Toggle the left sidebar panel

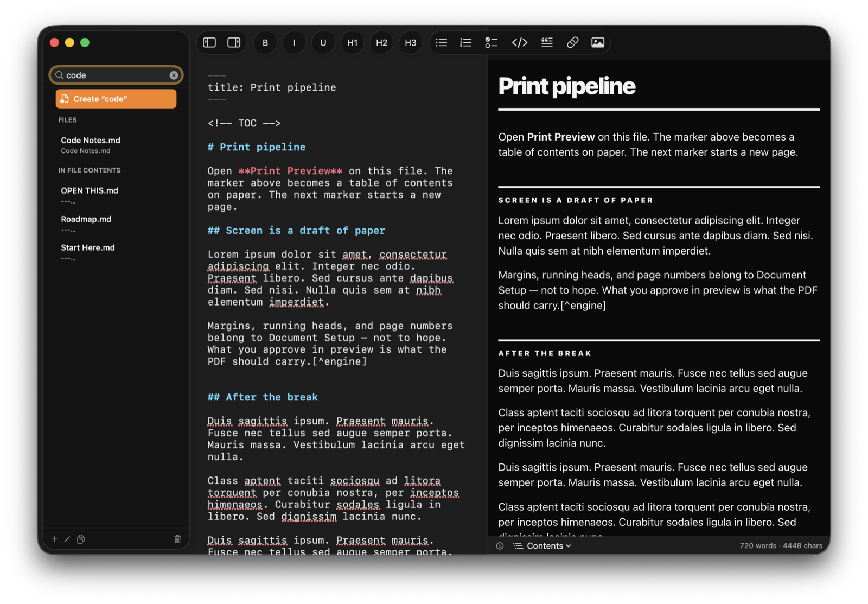(x=209, y=42)
